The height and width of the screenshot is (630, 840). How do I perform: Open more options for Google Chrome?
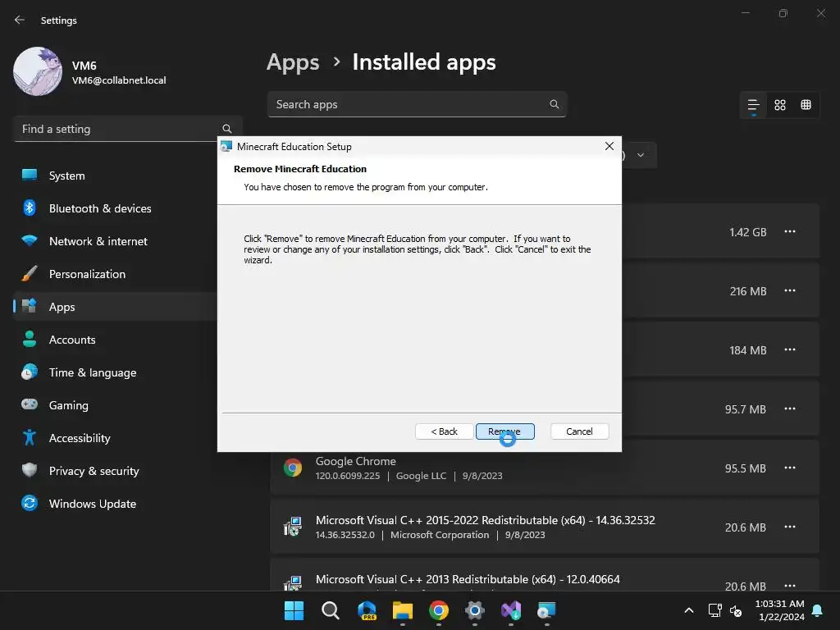click(x=790, y=468)
